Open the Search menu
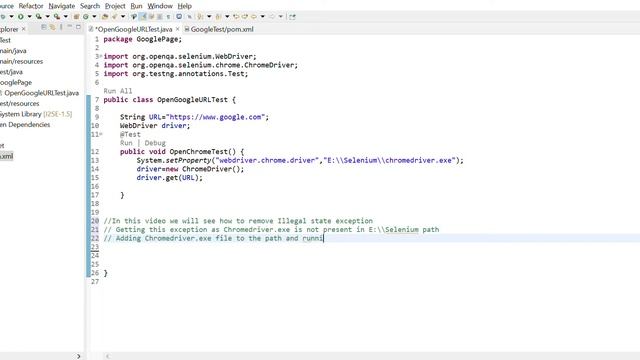The image size is (640, 360). [90, 6]
